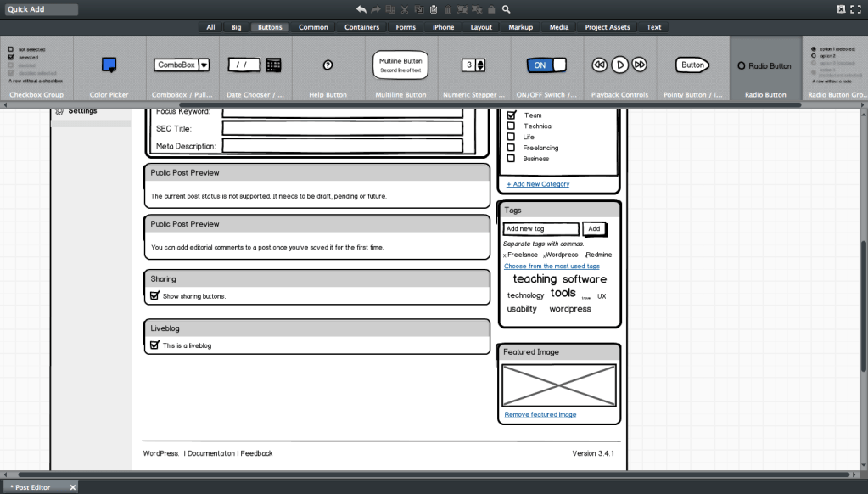
Task: Uncheck the This is a liveblog checkbox
Action: point(156,345)
